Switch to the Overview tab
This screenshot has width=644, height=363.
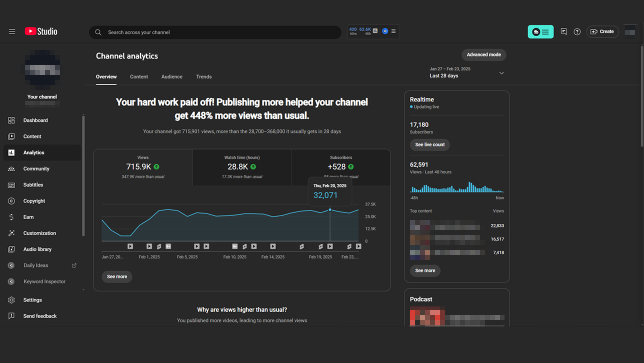[106, 77]
